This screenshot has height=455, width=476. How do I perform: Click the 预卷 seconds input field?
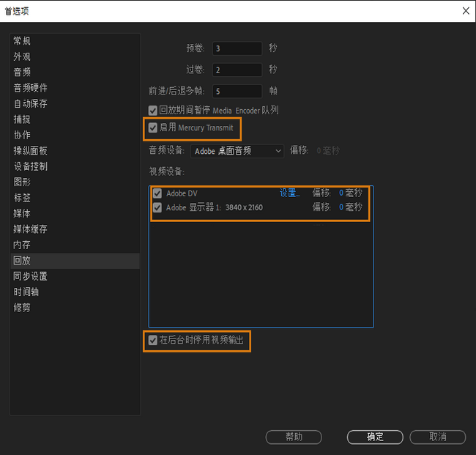click(237, 48)
